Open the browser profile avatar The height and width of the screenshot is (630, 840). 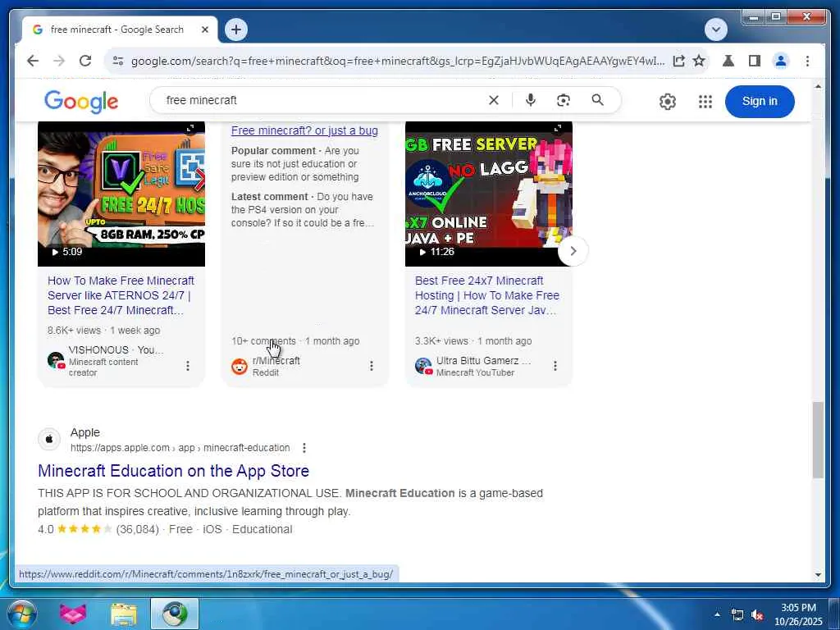(x=781, y=61)
